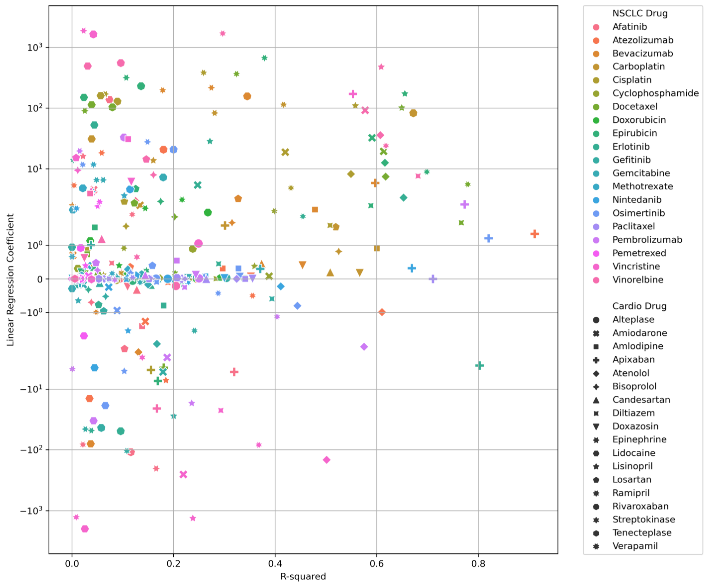The image size is (708, 588).
Task: Click the Linear Regression Coefficient y-axis label
Action: click(10, 280)
